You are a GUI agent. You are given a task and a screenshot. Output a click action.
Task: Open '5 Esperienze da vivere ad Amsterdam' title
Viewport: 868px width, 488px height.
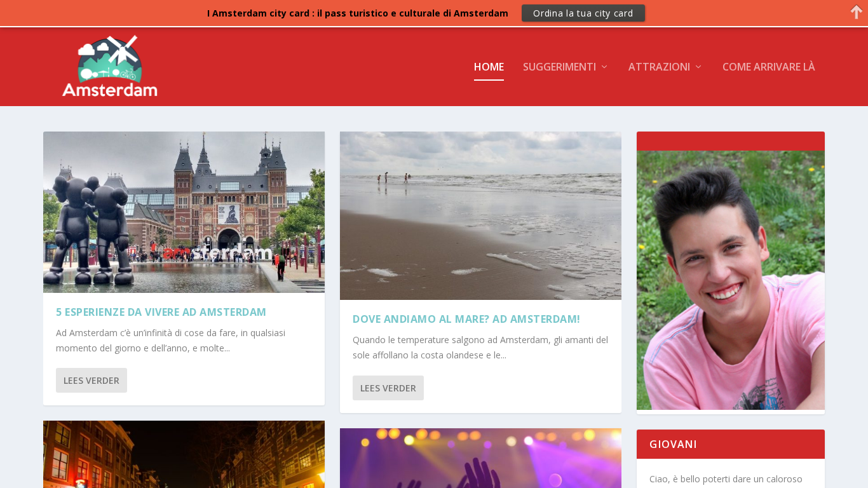[x=161, y=312]
